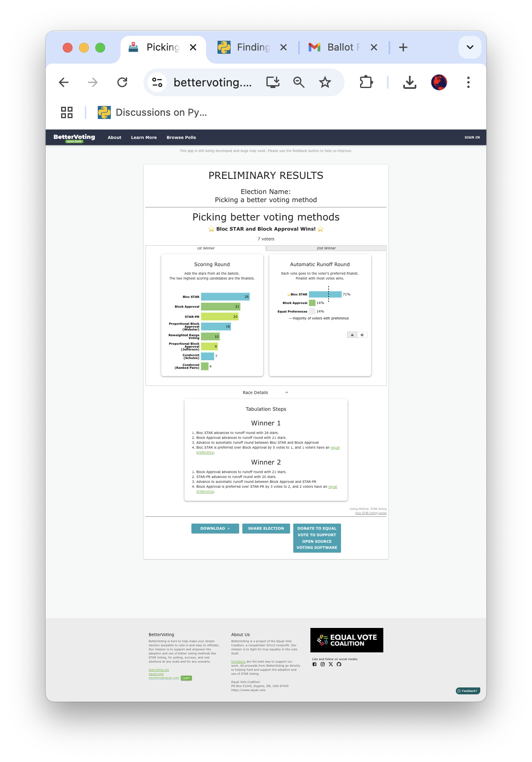532x762 pixels.
Task: View site information icon in address bar
Action: pyautogui.click(x=157, y=82)
